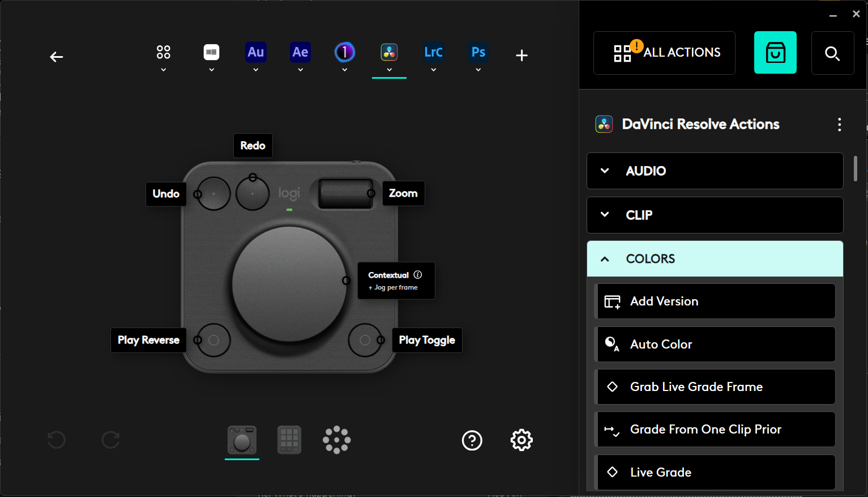The width and height of the screenshot is (868, 497).
Task: Open dropdown chevron under DaVinci Resolve icon
Action: tap(389, 70)
